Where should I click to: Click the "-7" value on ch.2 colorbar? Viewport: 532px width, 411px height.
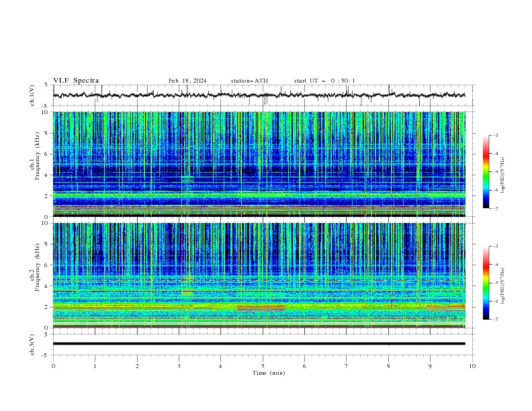click(x=495, y=319)
